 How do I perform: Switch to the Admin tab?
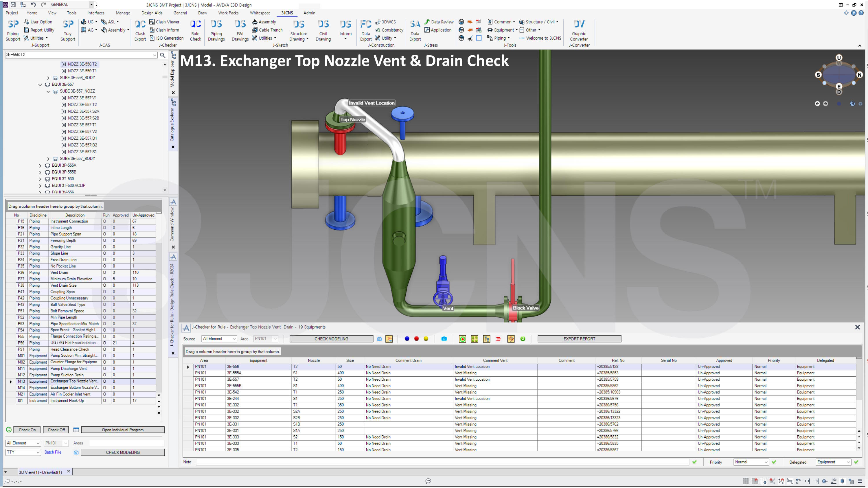[x=309, y=13]
